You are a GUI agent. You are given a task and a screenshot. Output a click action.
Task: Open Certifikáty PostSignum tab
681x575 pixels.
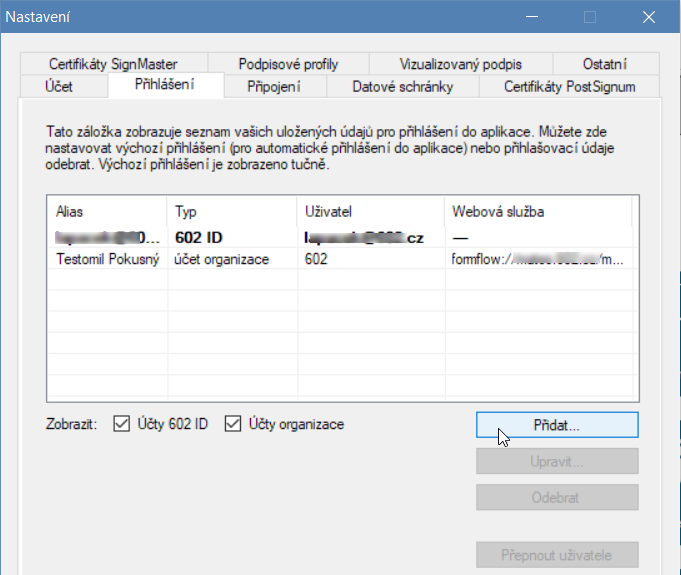click(569, 87)
